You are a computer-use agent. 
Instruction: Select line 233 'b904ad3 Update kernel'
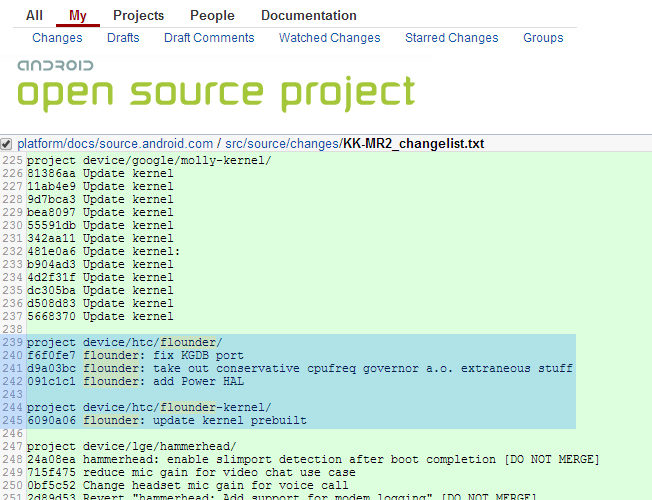point(100,265)
